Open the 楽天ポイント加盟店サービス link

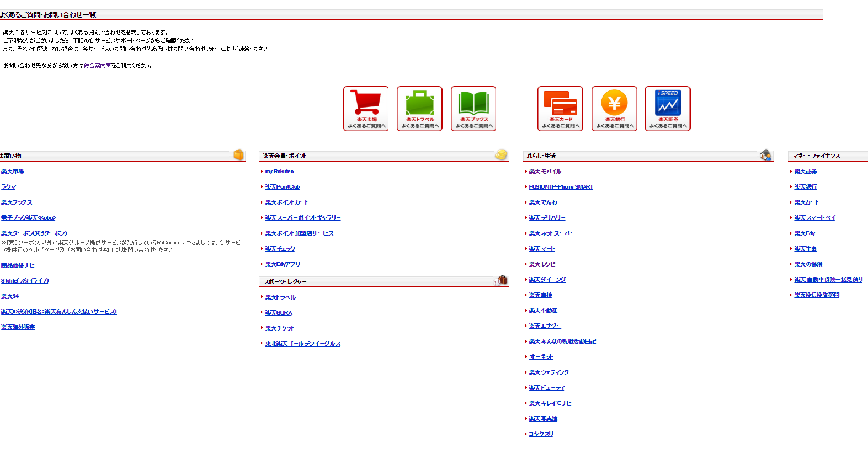[299, 233]
